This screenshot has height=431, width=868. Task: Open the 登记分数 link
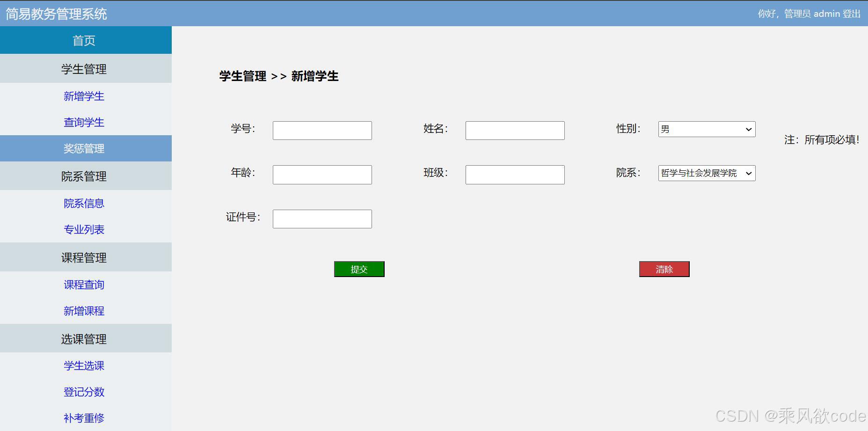click(x=83, y=392)
